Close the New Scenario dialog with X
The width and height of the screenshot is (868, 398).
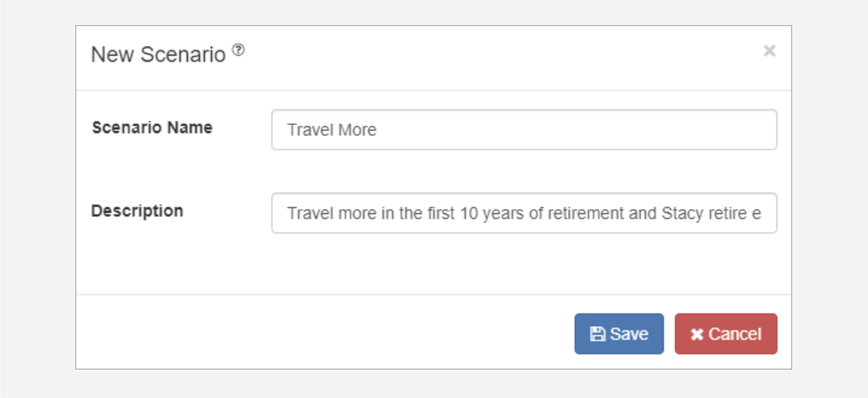[x=769, y=51]
